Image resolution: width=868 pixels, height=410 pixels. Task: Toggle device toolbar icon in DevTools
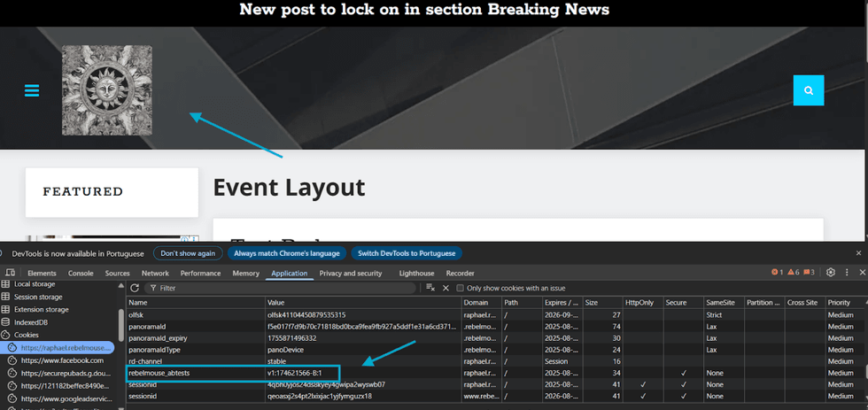[11, 273]
